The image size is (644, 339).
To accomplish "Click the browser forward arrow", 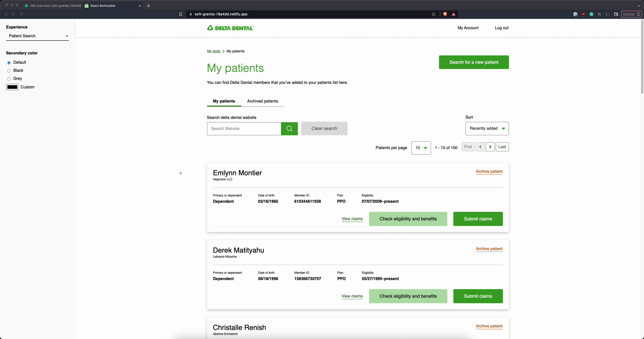I will click(14, 14).
